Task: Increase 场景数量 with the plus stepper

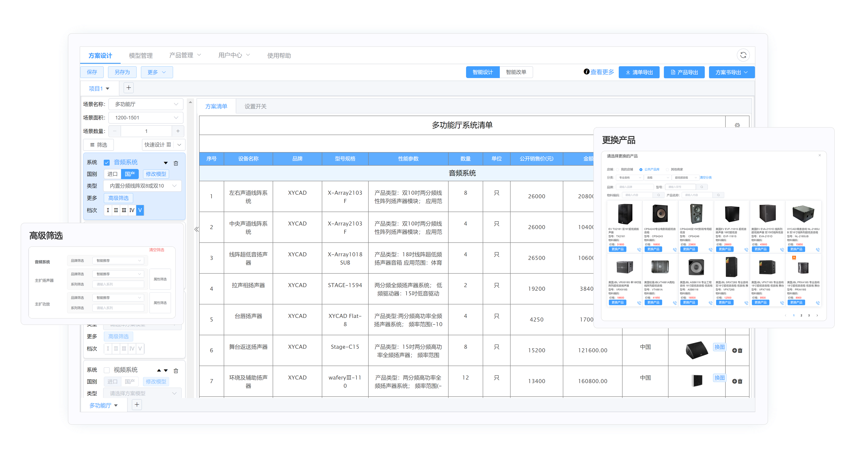Action: coord(178,131)
